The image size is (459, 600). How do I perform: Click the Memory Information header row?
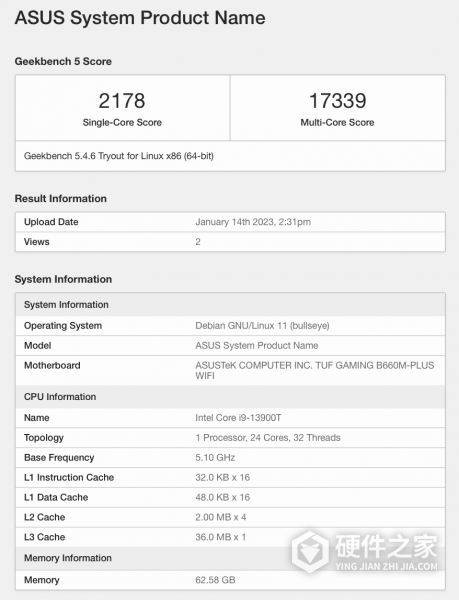pos(230,558)
